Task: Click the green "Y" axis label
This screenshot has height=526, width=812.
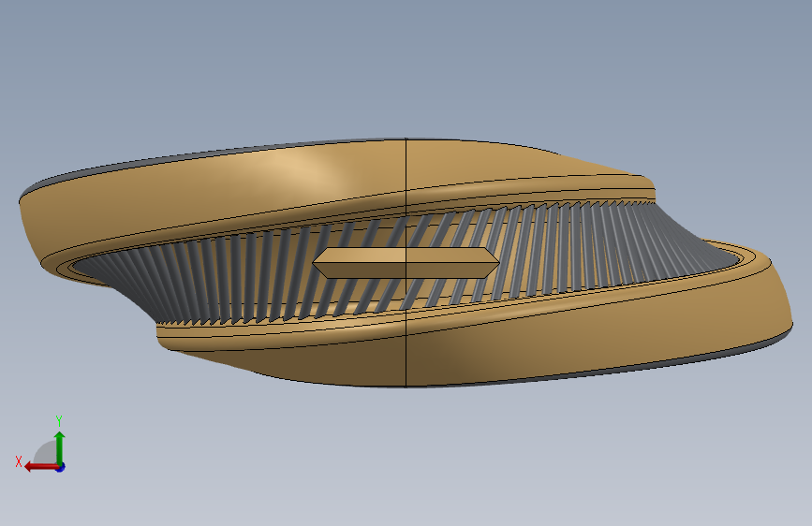Action: [x=59, y=421]
